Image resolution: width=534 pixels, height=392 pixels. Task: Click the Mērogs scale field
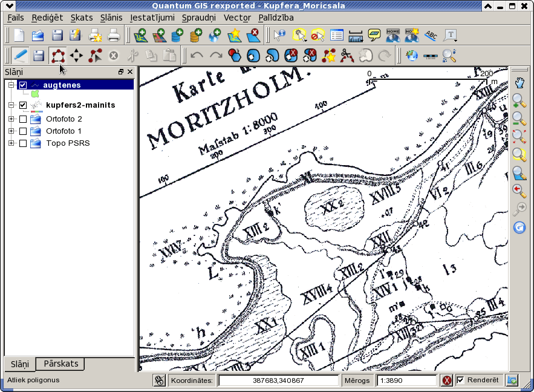(406, 381)
